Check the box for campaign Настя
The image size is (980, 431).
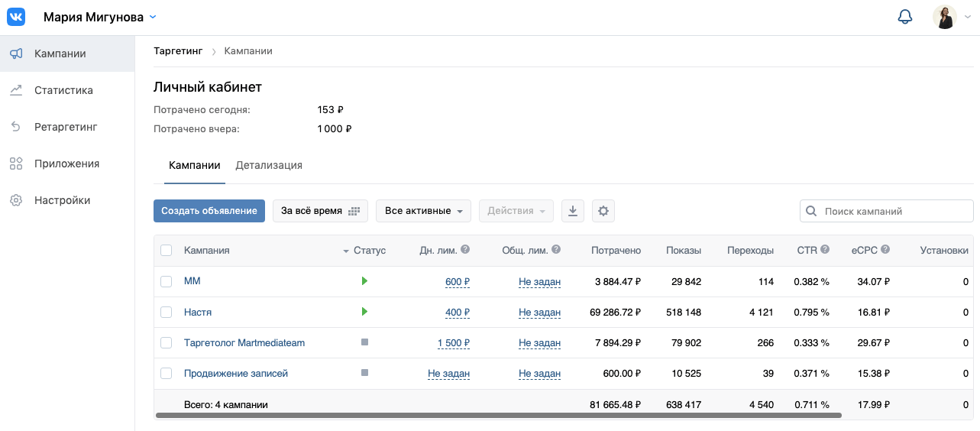coord(167,312)
